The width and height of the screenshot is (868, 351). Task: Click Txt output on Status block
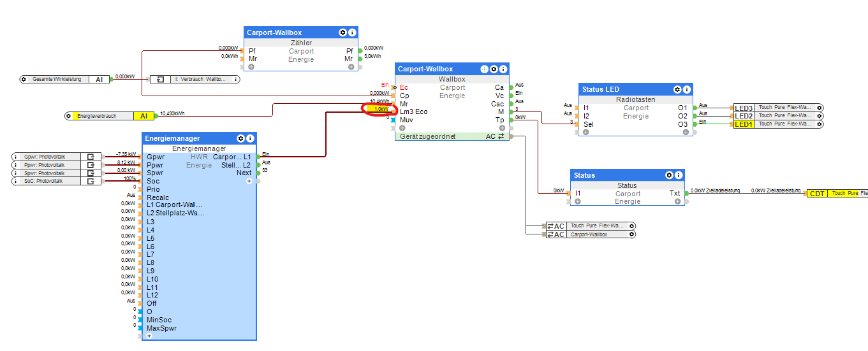675,193
